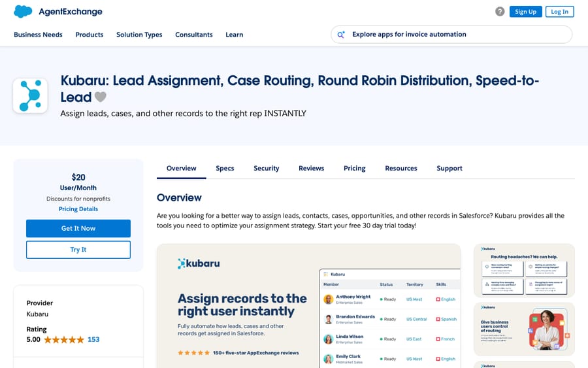Click the search sparkle icon
588x368 pixels.
pos(340,35)
